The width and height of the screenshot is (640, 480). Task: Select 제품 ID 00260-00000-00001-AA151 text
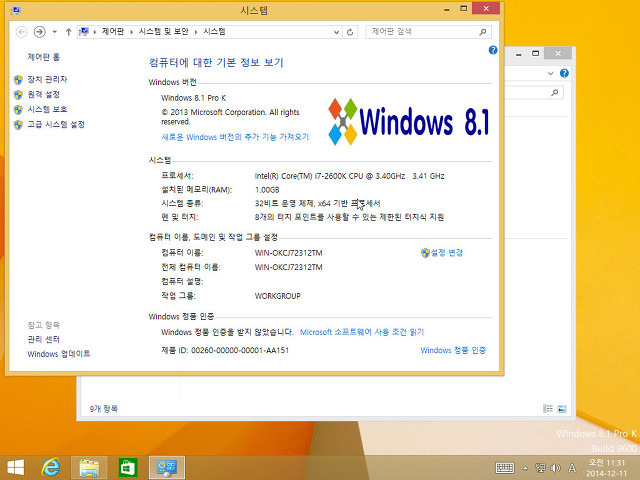tap(225, 350)
